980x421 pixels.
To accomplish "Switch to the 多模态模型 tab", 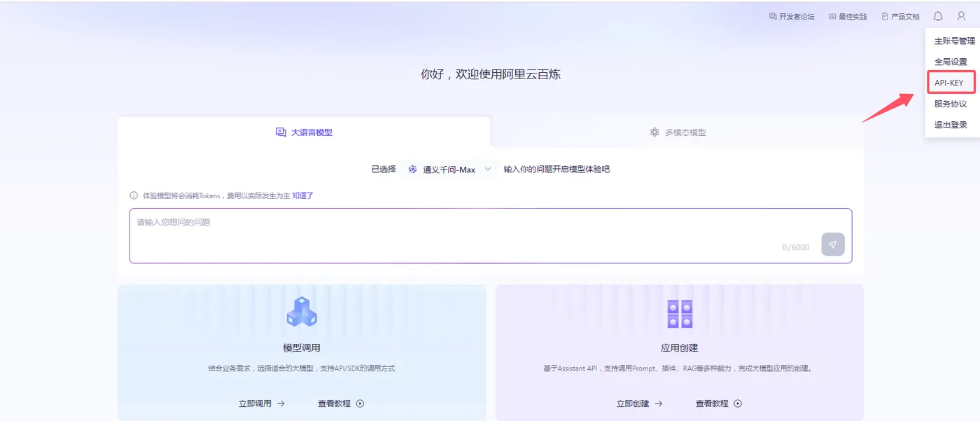I will click(x=678, y=132).
